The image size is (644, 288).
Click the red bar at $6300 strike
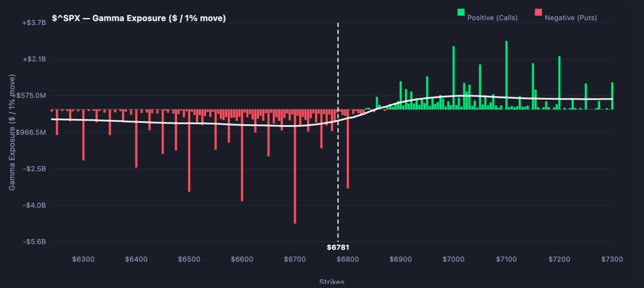(83, 135)
